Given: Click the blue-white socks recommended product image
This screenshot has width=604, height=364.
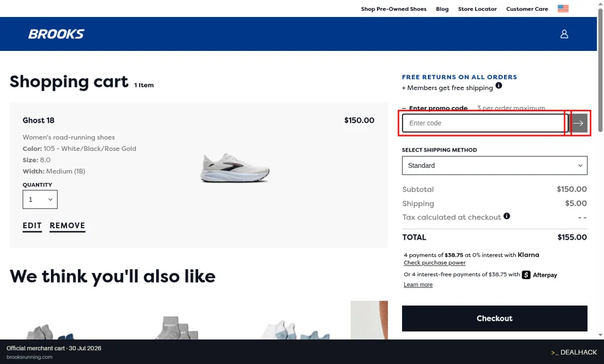Looking at the screenshot, I should [x=294, y=330].
